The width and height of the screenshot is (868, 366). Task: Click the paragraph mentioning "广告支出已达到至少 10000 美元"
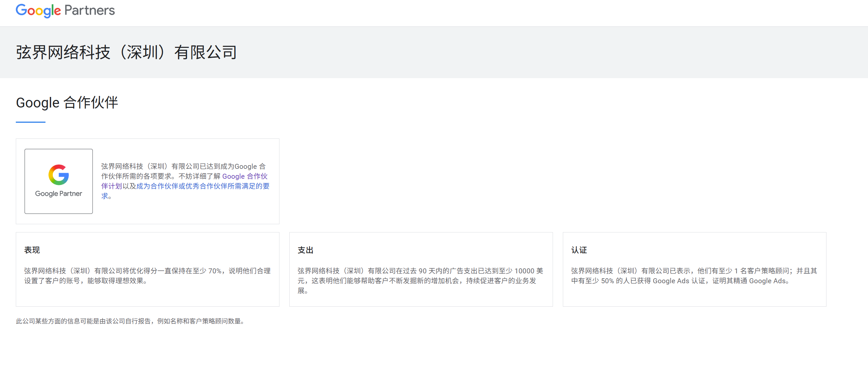[420, 281]
